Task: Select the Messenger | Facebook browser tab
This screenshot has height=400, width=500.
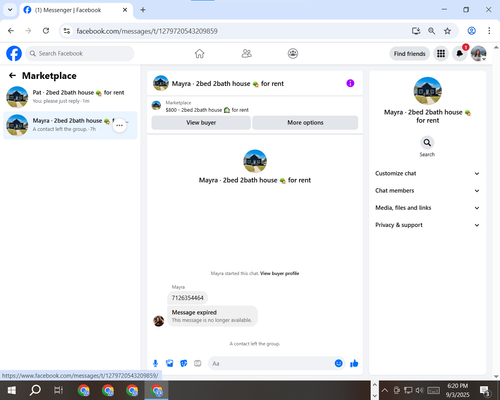Action: tap(76, 10)
